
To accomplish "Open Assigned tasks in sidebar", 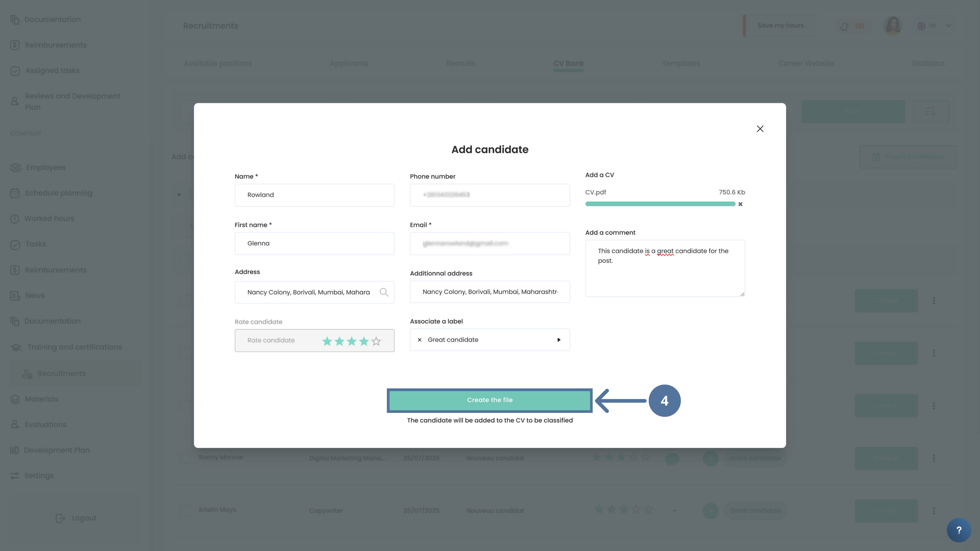I will click(45, 71).
